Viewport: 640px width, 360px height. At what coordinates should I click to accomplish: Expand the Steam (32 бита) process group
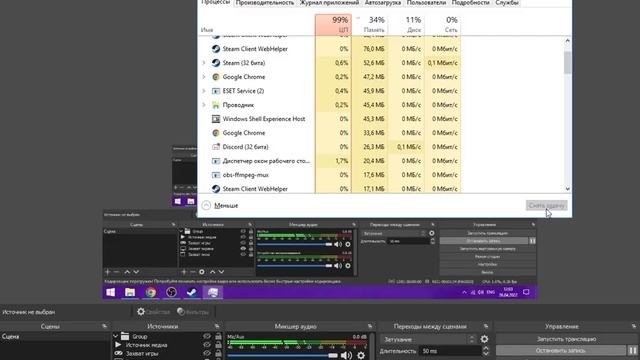click(x=204, y=63)
